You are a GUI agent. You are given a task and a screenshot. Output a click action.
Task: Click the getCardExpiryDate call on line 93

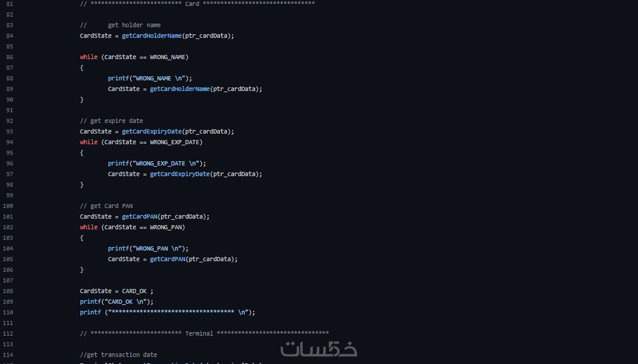pyautogui.click(x=152, y=131)
